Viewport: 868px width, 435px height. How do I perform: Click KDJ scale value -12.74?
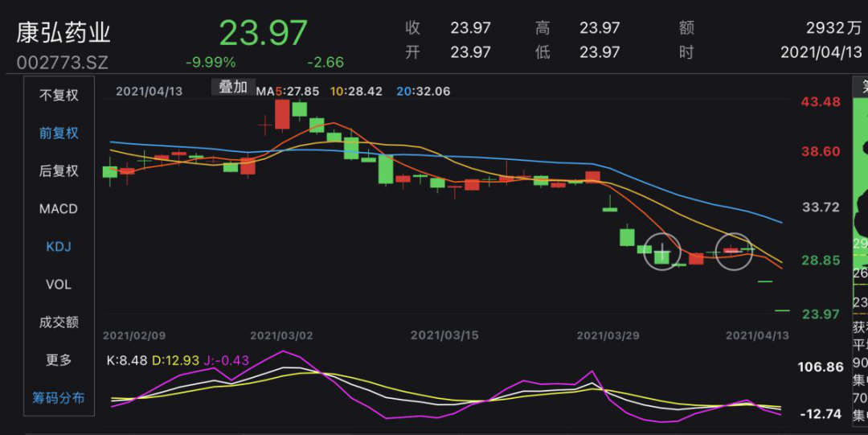pyautogui.click(x=821, y=414)
